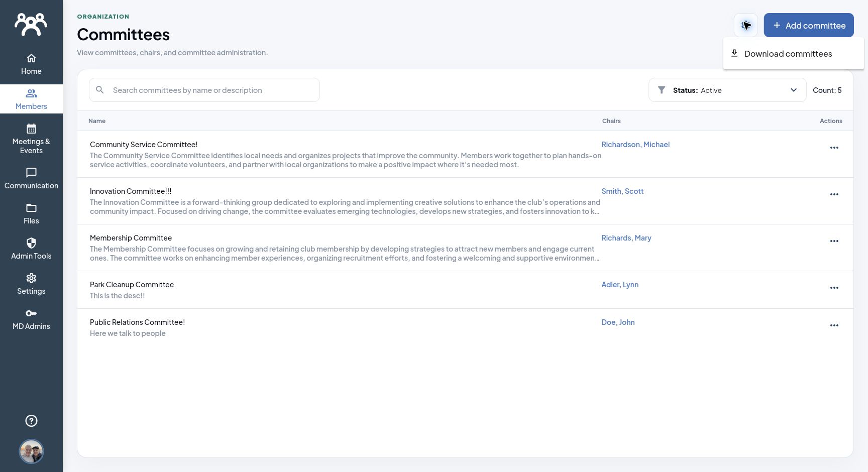Select the Community Service Committee! name
The width and height of the screenshot is (868, 472).
144,145
